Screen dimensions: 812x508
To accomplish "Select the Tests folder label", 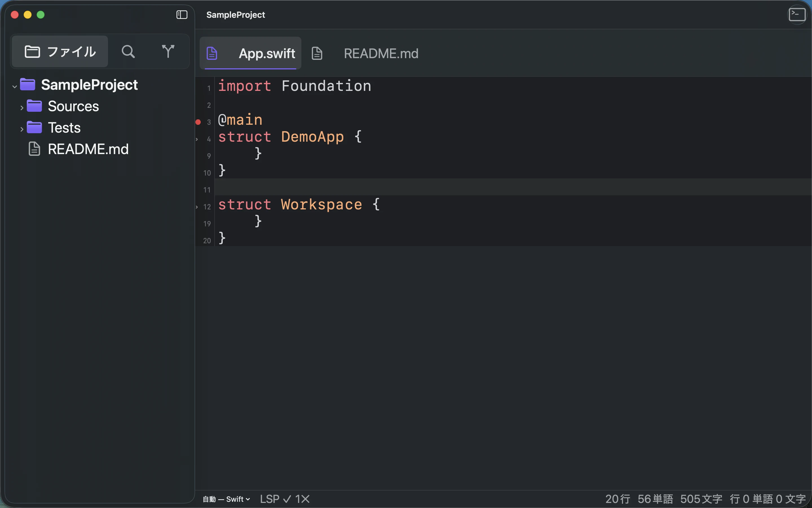I will [x=64, y=128].
